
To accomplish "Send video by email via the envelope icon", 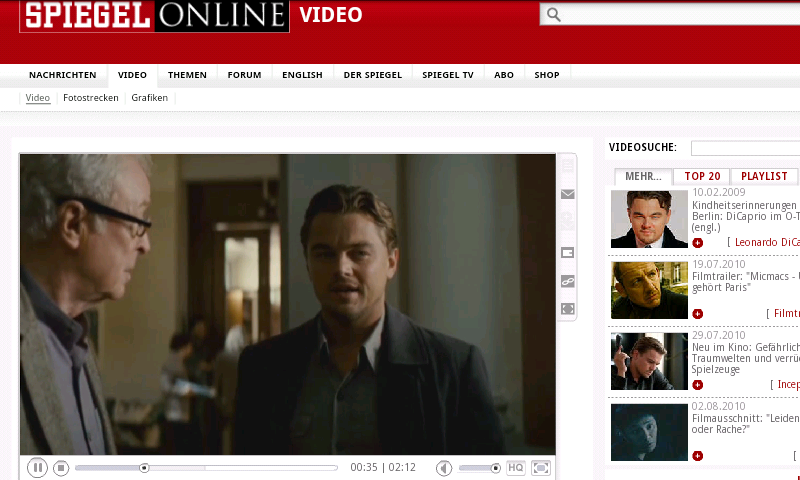I will 567,194.
